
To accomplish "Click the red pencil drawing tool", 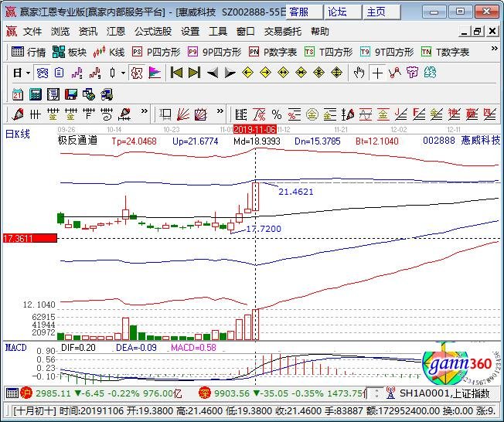I will (x=17, y=114).
